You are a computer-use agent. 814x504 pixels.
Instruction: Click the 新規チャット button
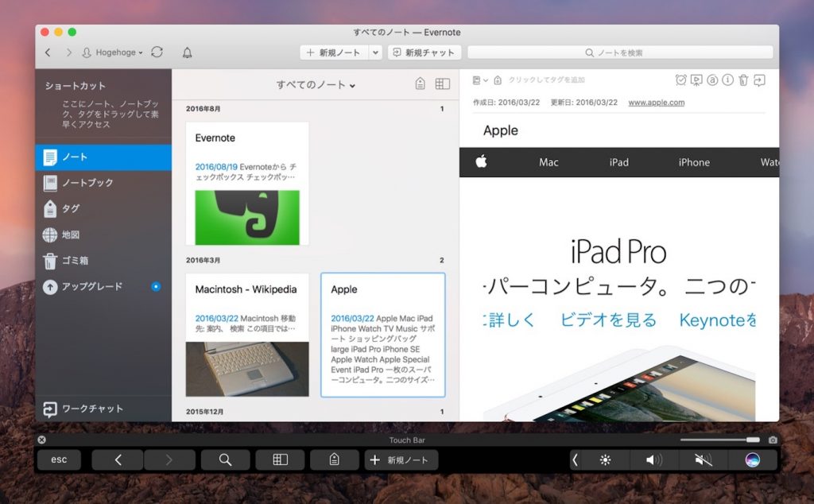[x=423, y=52]
